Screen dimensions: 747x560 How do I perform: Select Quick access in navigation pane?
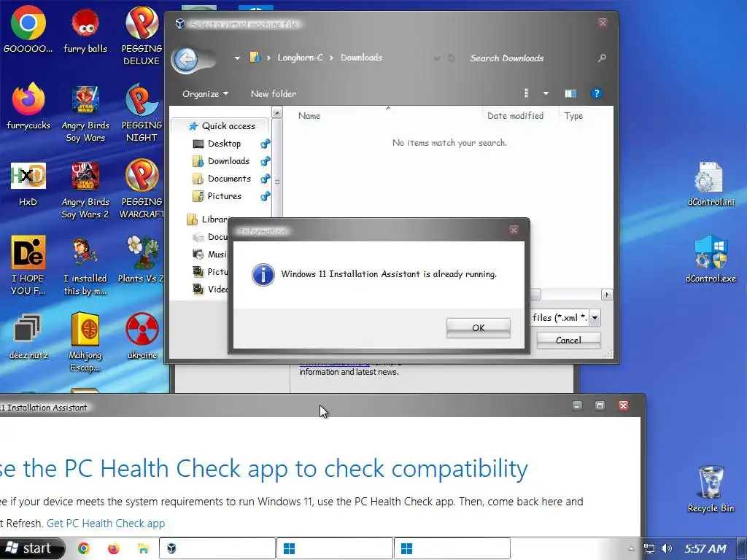click(222, 125)
